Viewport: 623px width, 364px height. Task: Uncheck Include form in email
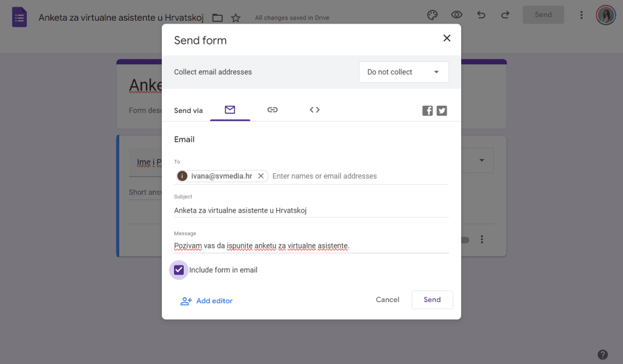click(x=179, y=270)
